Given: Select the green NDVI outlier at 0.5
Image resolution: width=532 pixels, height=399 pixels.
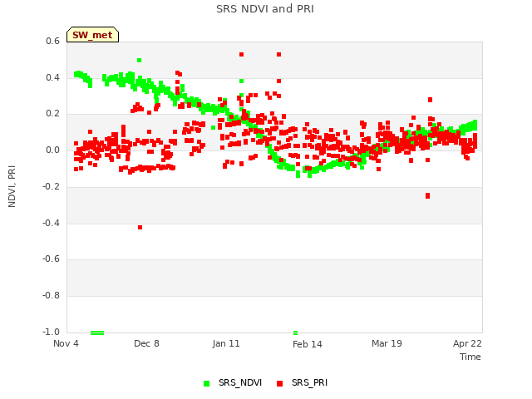Looking at the screenshot, I should point(139,61).
